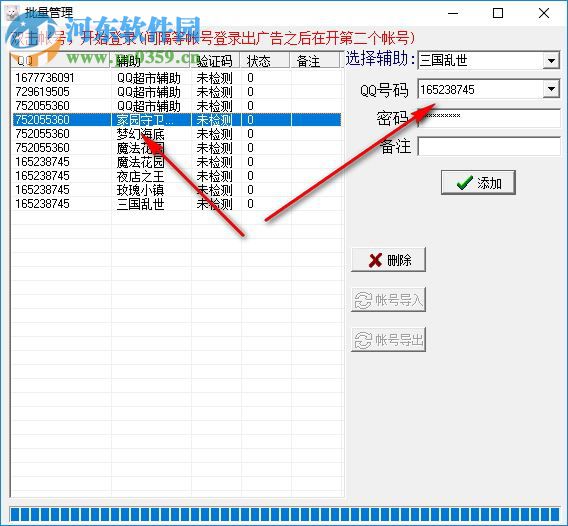Minimize the 批量管理 window

click(453, 13)
